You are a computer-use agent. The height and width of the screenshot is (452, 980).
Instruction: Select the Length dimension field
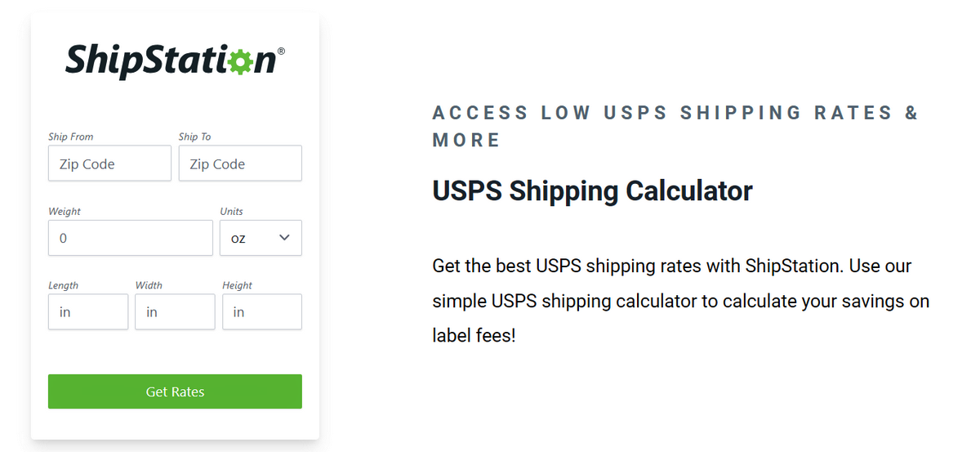tap(88, 312)
